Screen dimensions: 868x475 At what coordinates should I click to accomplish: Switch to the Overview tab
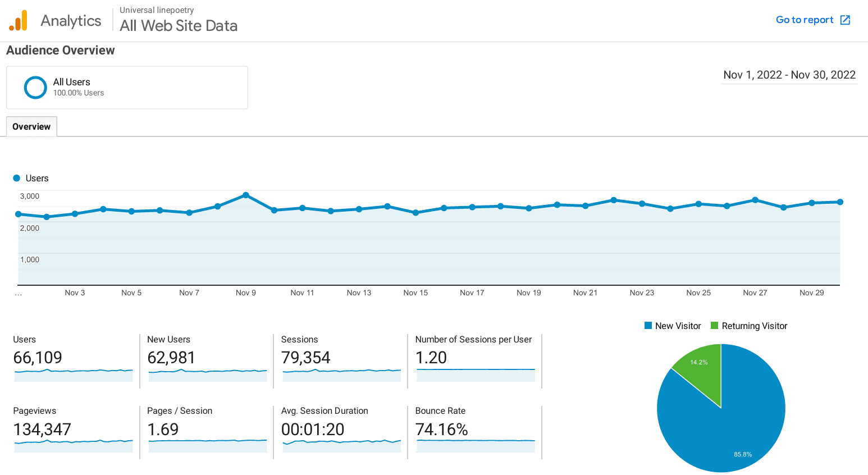coord(31,126)
